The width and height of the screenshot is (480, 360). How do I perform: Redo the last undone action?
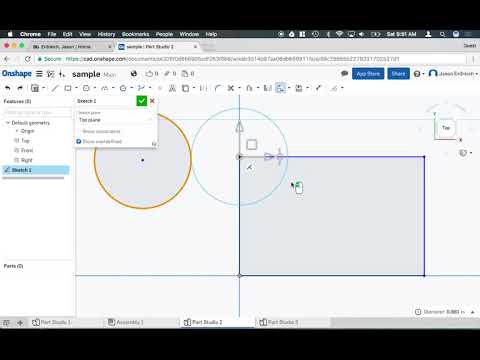point(20,88)
